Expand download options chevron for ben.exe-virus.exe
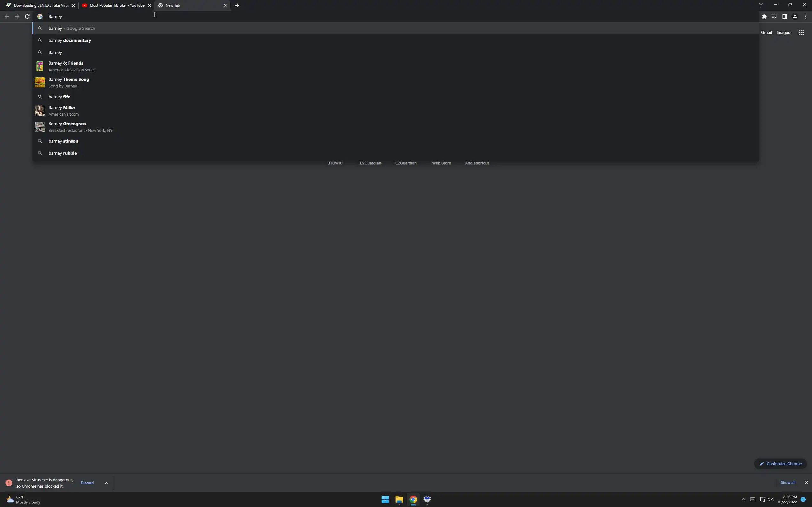The height and width of the screenshot is (507, 812). coord(106,483)
